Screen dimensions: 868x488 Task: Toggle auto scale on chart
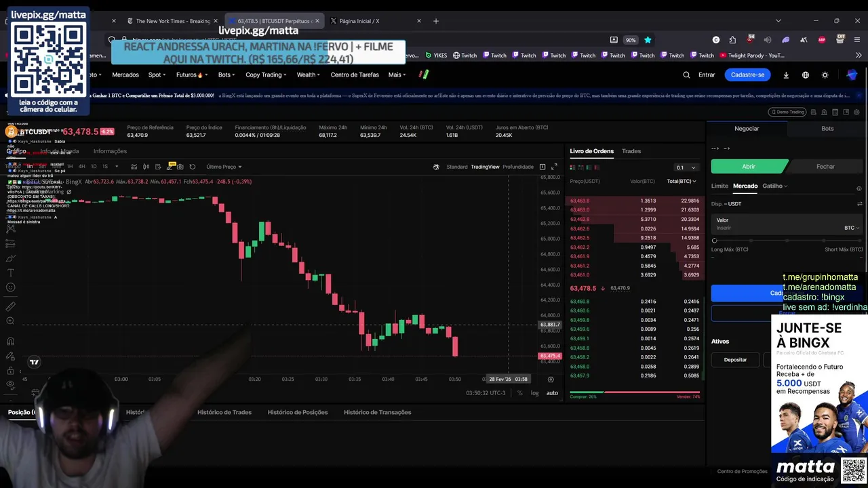tap(553, 393)
